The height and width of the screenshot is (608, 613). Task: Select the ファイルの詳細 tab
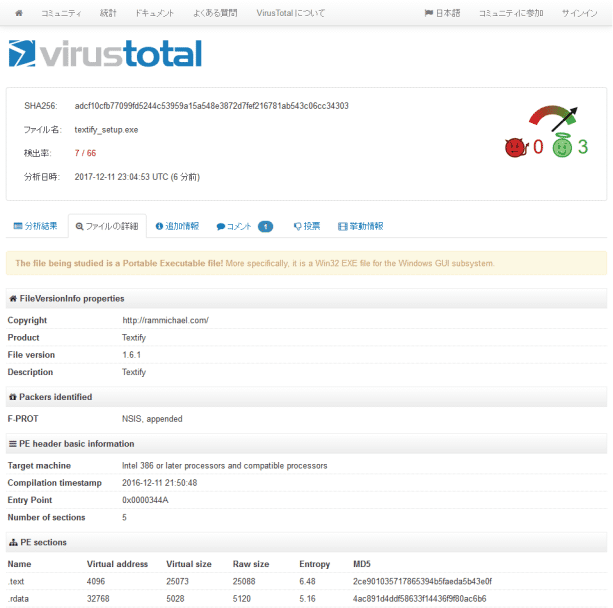click(x=107, y=226)
